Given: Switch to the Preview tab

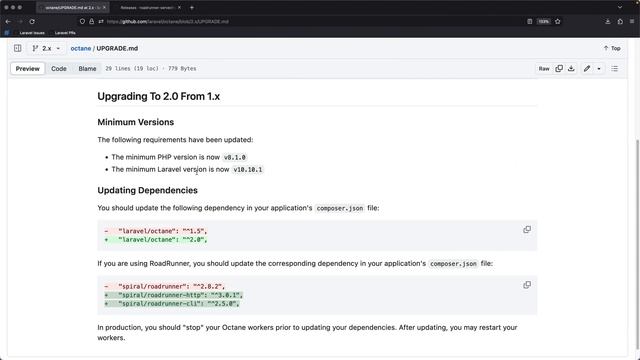Looking at the screenshot, I should pos(28,69).
